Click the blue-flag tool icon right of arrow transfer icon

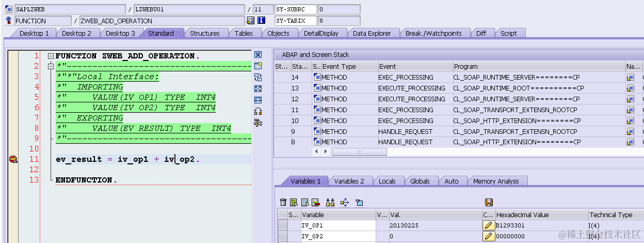tap(360, 202)
